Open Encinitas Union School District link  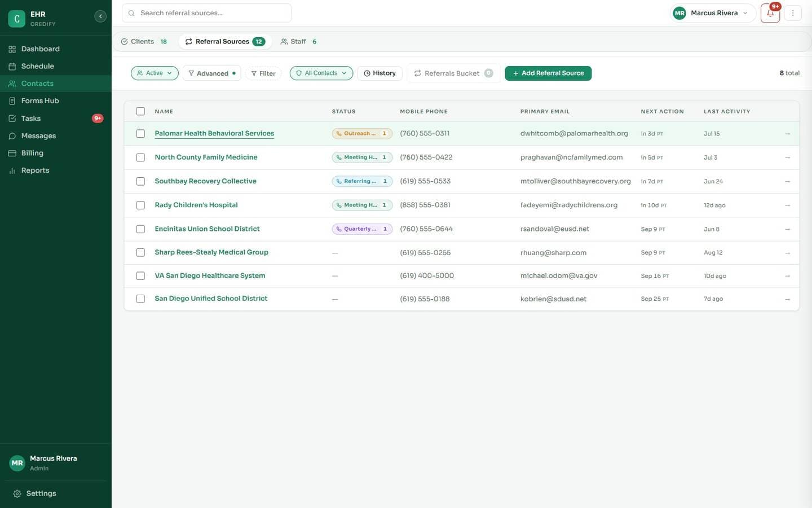(x=207, y=229)
